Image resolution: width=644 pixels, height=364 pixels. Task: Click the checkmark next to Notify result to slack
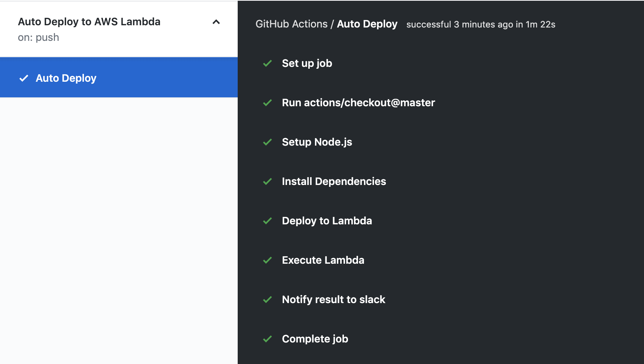pyautogui.click(x=267, y=300)
